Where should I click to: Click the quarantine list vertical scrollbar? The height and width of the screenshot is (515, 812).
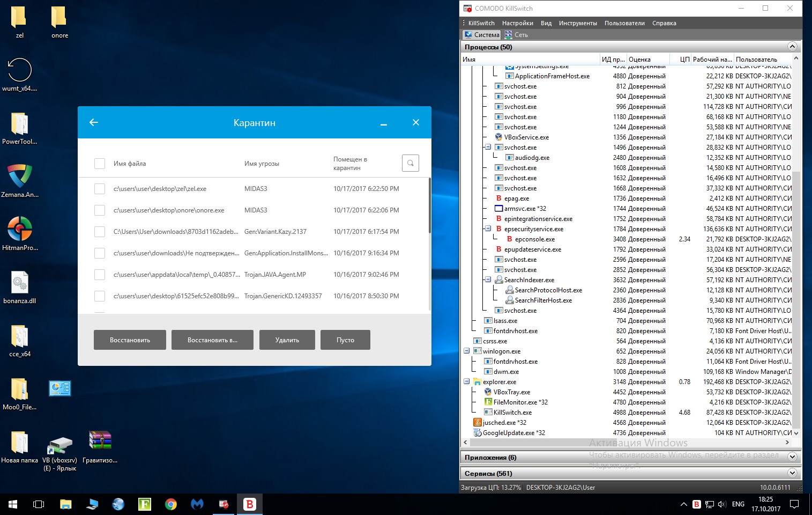click(x=429, y=206)
